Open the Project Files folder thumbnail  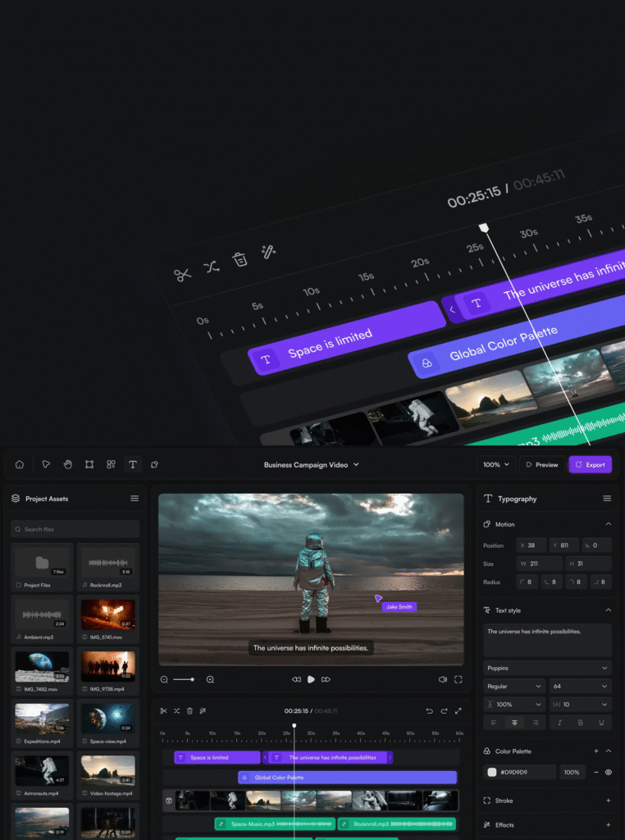[42, 563]
